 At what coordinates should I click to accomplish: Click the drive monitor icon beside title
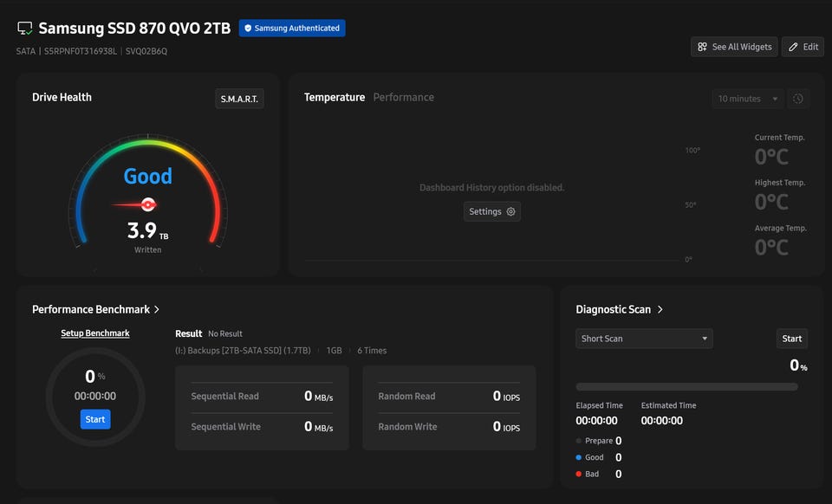[24, 28]
